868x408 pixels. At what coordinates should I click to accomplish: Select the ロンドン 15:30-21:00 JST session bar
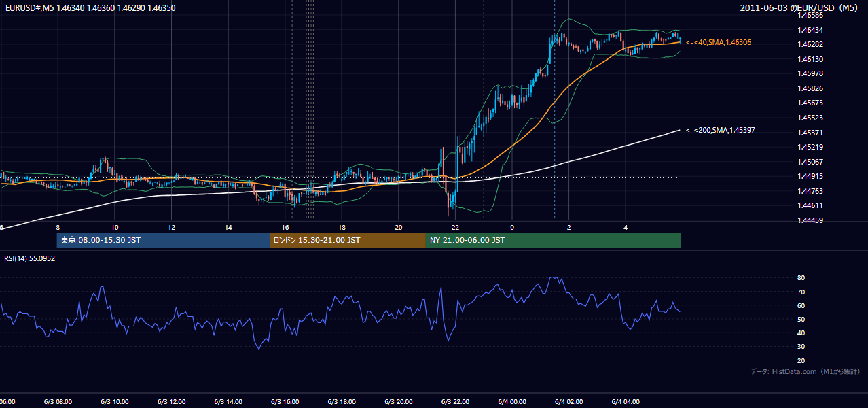pos(348,240)
